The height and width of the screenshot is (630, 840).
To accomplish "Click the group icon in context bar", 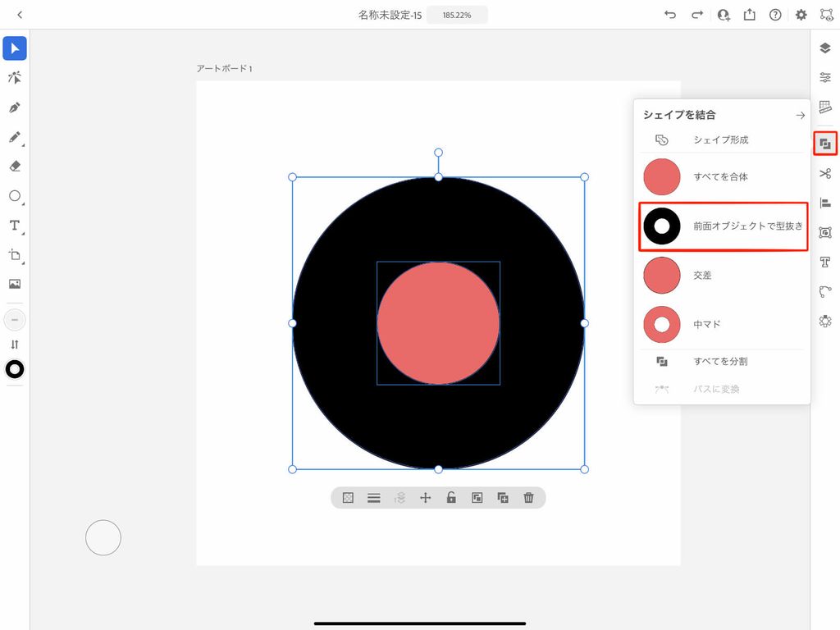I will point(477,498).
